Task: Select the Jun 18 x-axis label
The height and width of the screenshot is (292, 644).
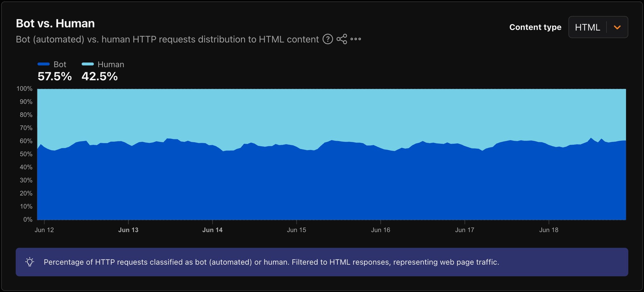Action: (549, 230)
